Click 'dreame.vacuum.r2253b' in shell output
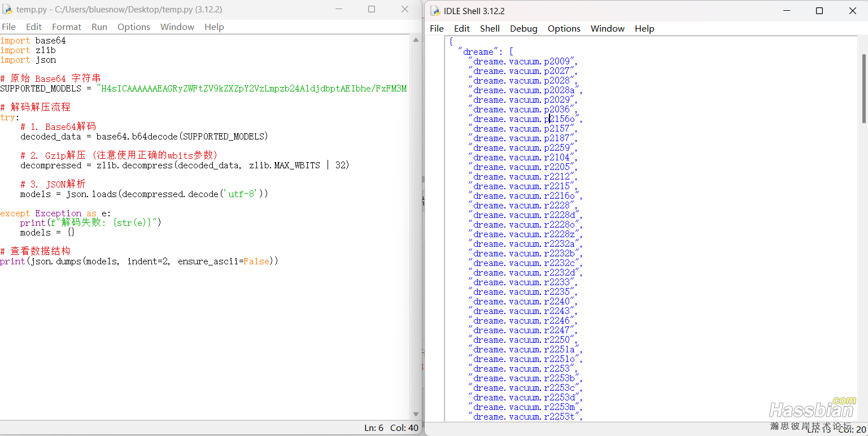 point(525,378)
